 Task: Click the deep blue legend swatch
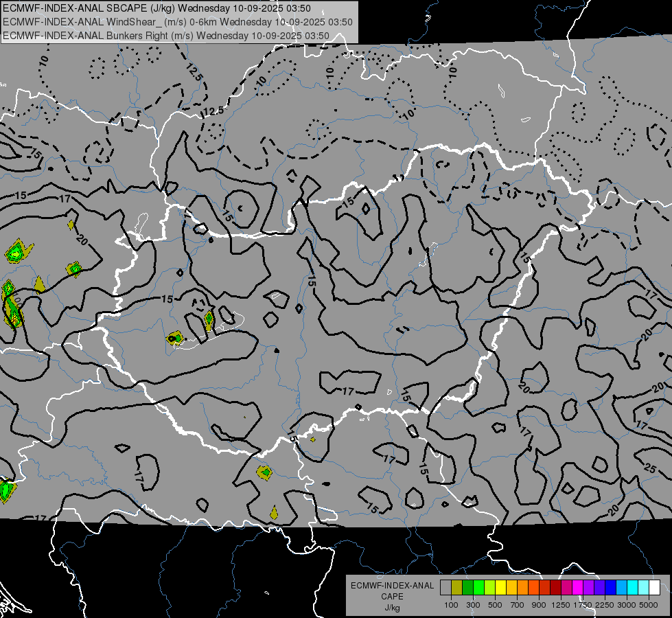[610, 587]
